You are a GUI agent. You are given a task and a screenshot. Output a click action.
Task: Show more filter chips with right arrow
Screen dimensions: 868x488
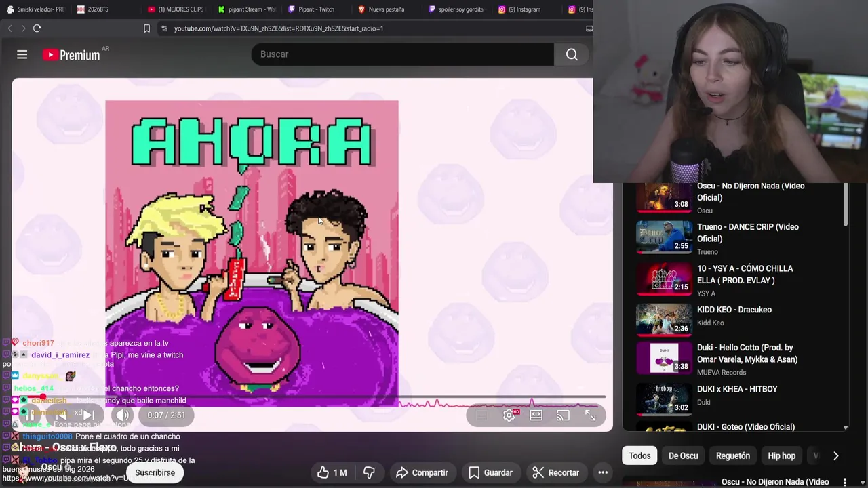point(835,455)
